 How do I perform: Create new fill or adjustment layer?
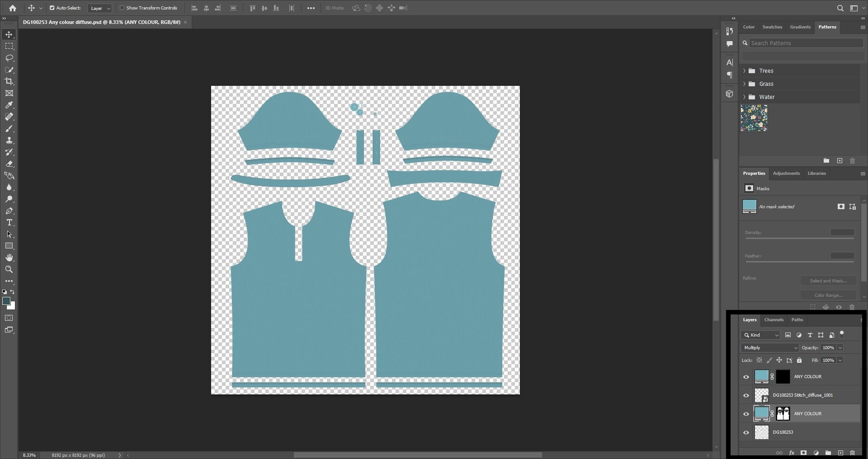point(816,453)
